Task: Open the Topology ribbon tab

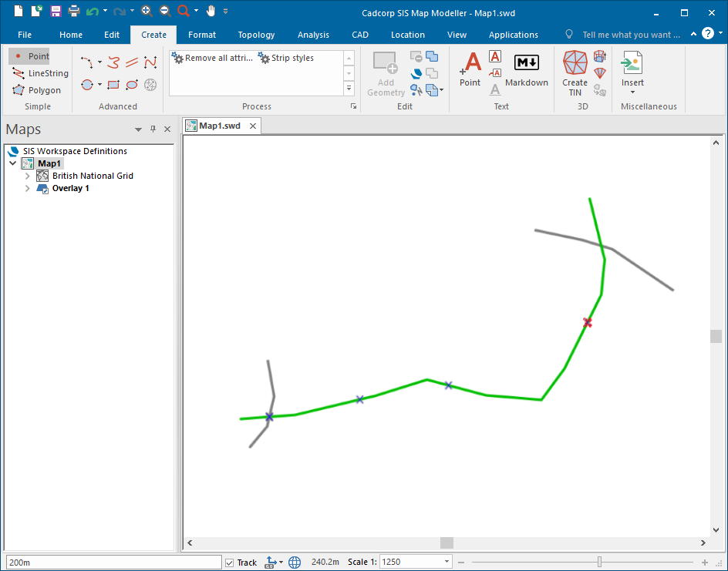Action: click(256, 35)
